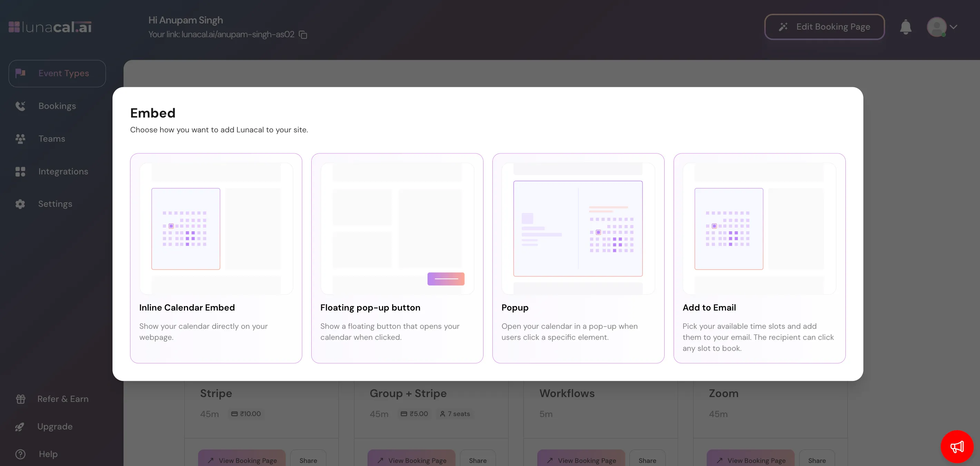
Task: Expand the profile avatar dropdown chevron
Action: coord(953,27)
